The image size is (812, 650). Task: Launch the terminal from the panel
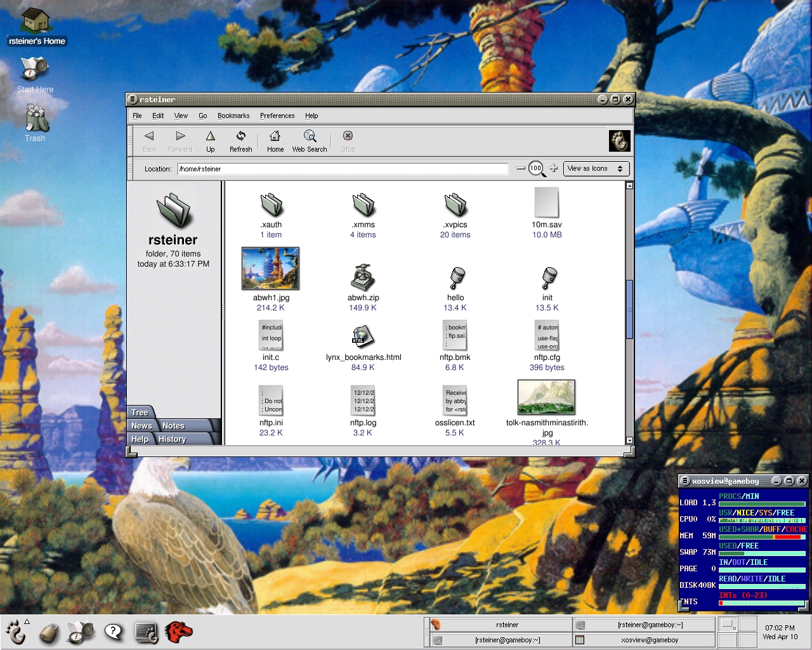click(147, 632)
